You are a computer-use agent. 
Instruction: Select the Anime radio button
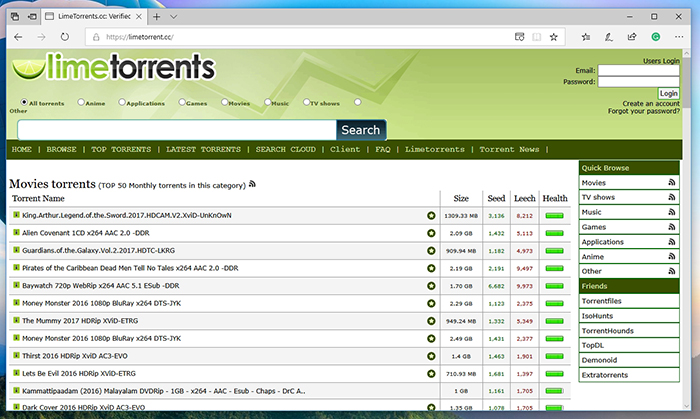point(81,102)
